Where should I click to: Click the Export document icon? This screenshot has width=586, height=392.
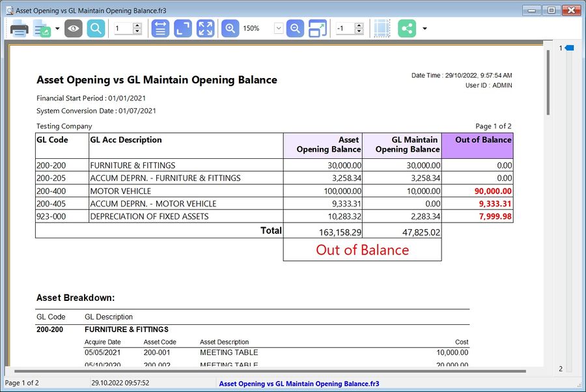[42, 29]
